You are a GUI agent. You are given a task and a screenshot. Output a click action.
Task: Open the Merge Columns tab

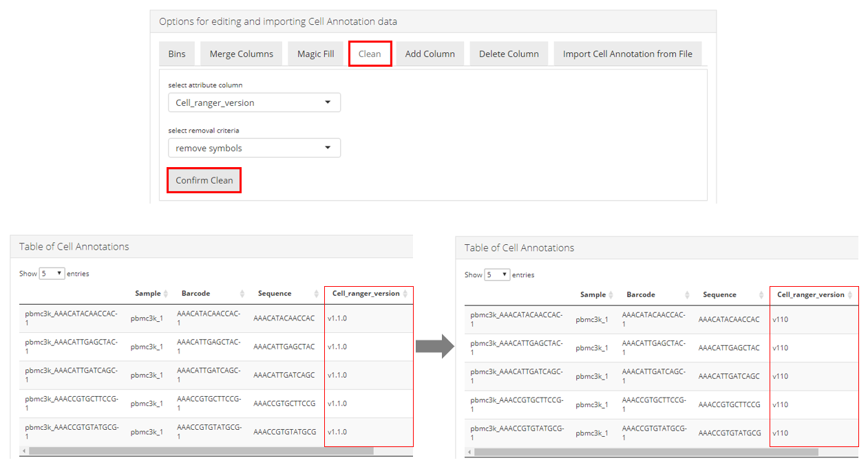click(x=241, y=54)
